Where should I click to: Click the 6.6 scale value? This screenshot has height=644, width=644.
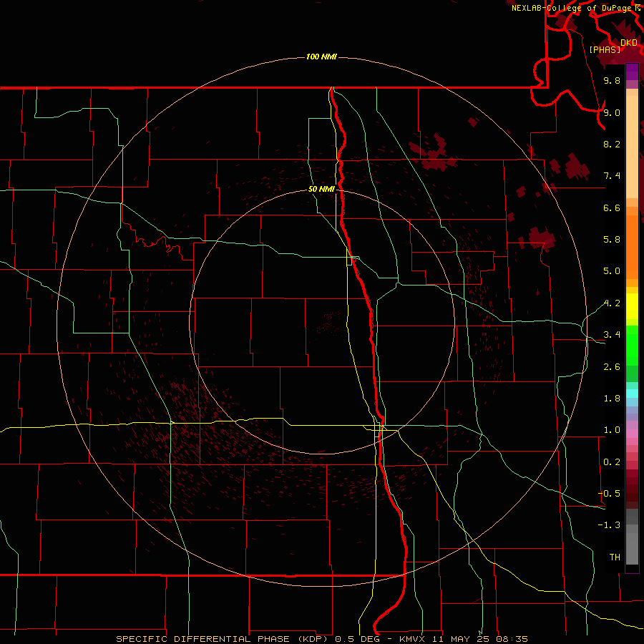[x=612, y=208]
